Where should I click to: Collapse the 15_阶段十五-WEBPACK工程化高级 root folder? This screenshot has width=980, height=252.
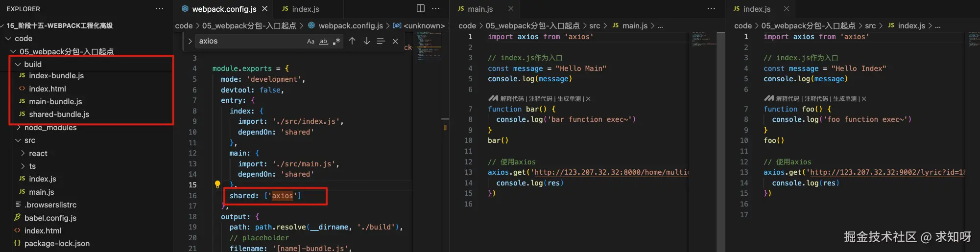click(59, 25)
